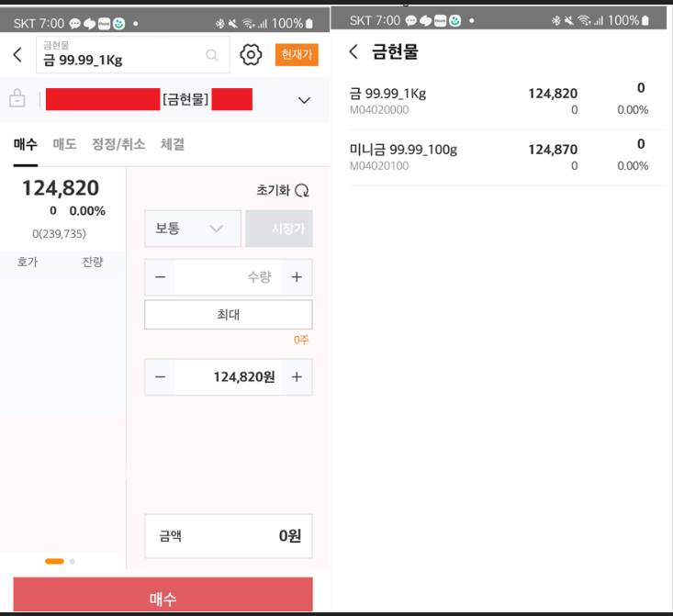Tap left status bar Wi-Fi icon
Screen dimensions: 673x616
pos(249,23)
